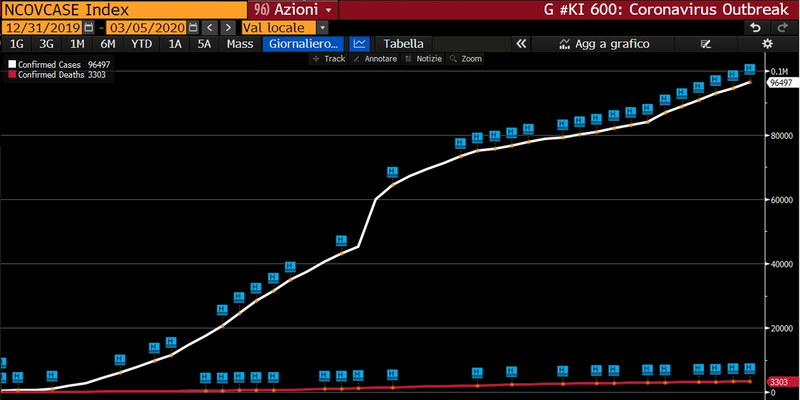
Task: Click the 60000 axis label
Action: pyautogui.click(x=782, y=199)
